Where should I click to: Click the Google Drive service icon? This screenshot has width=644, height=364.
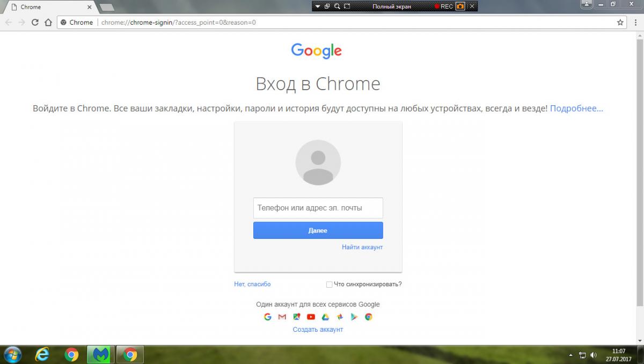click(325, 317)
